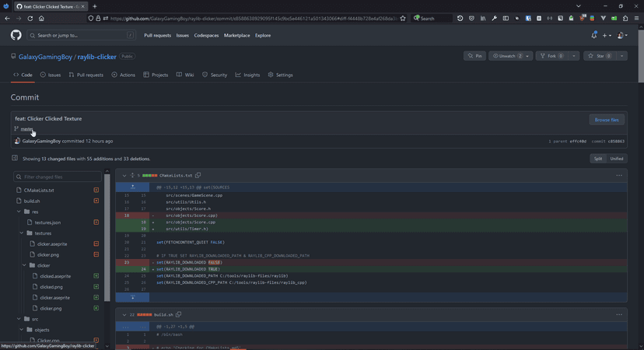Collapse the CMakeLists.txt diff
This screenshot has height=350, width=644.
click(124, 176)
